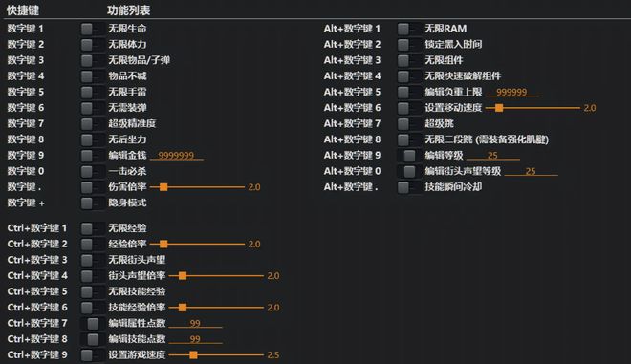Click the hotkey label Ctrl+数字键 9
Viewport: 631px width, 364px height.
tap(37, 354)
